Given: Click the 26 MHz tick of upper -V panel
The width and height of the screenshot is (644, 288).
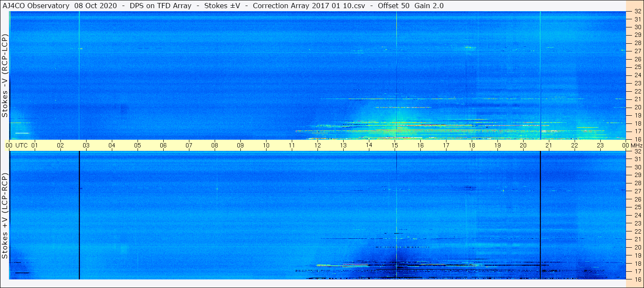Looking at the screenshot, I should 638,59.
